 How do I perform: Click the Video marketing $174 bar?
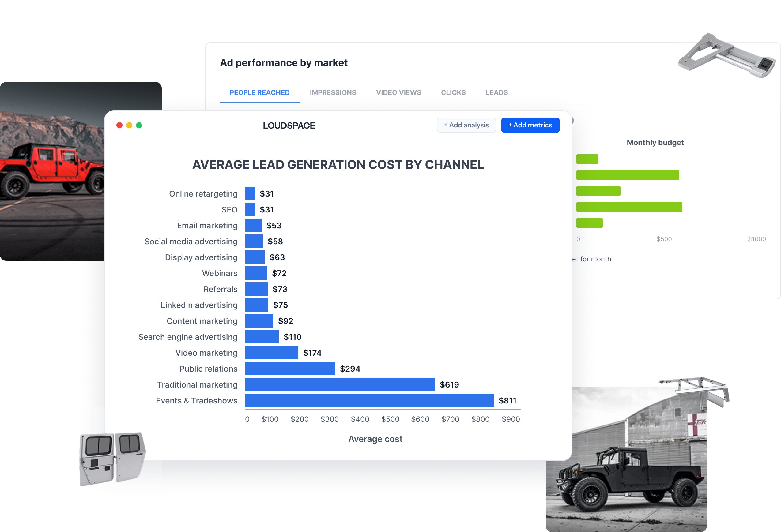tap(272, 352)
